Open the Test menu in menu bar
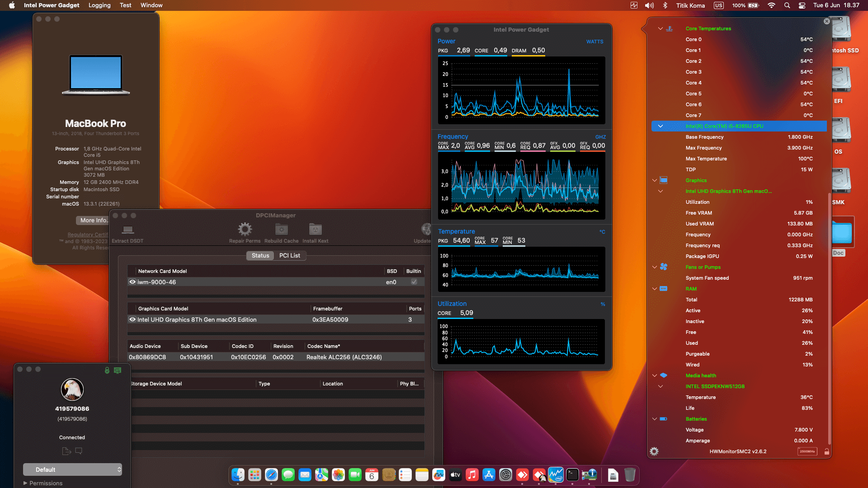 tap(125, 5)
